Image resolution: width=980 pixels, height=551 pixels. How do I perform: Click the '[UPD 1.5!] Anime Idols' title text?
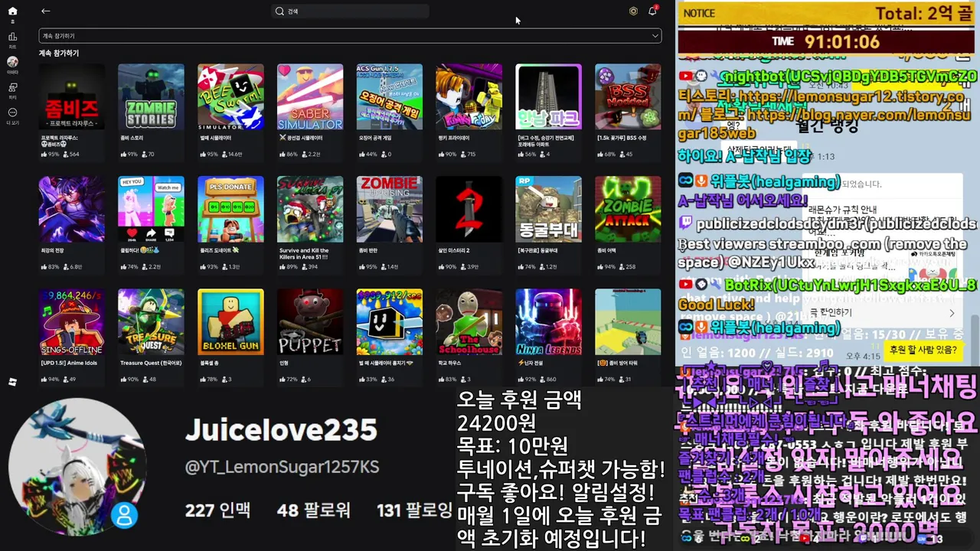click(x=69, y=363)
